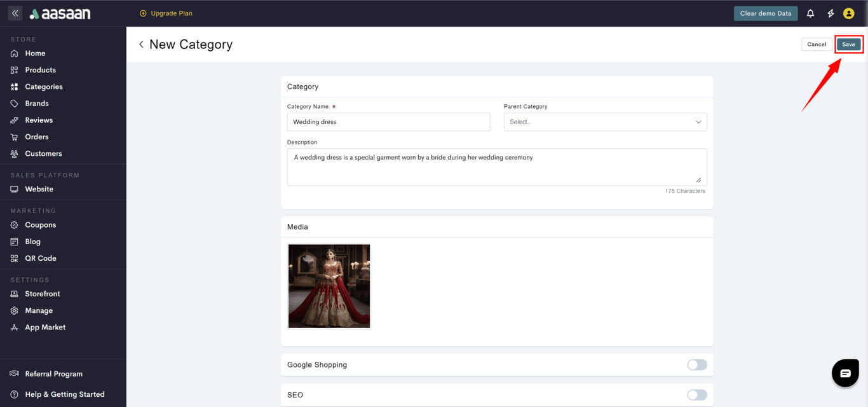
Task: Click the Clear demo Data button
Action: point(765,13)
